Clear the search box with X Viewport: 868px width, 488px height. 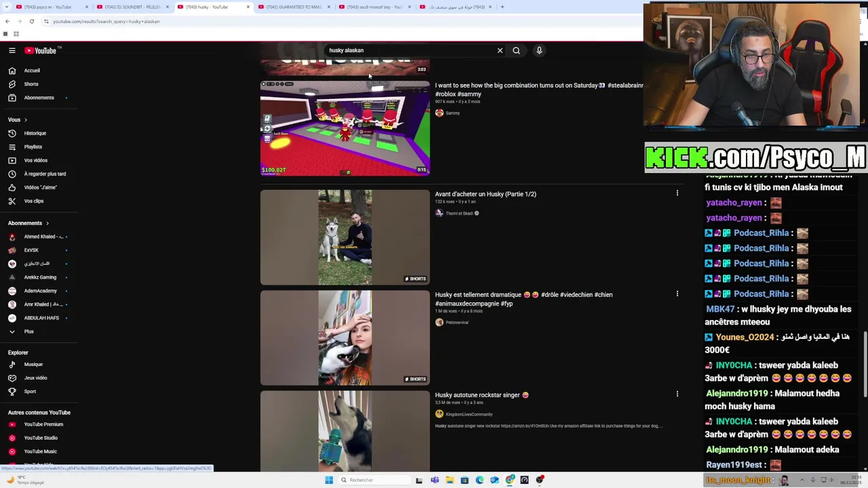tap(500, 50)
